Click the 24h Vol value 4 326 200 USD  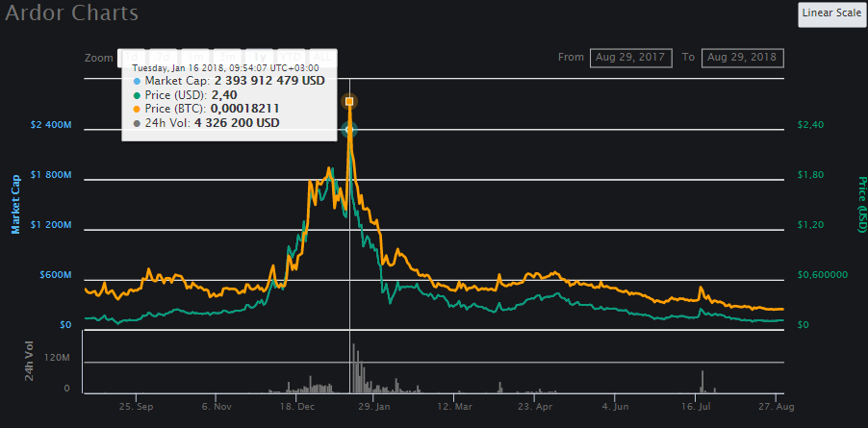tap(237, 123)
